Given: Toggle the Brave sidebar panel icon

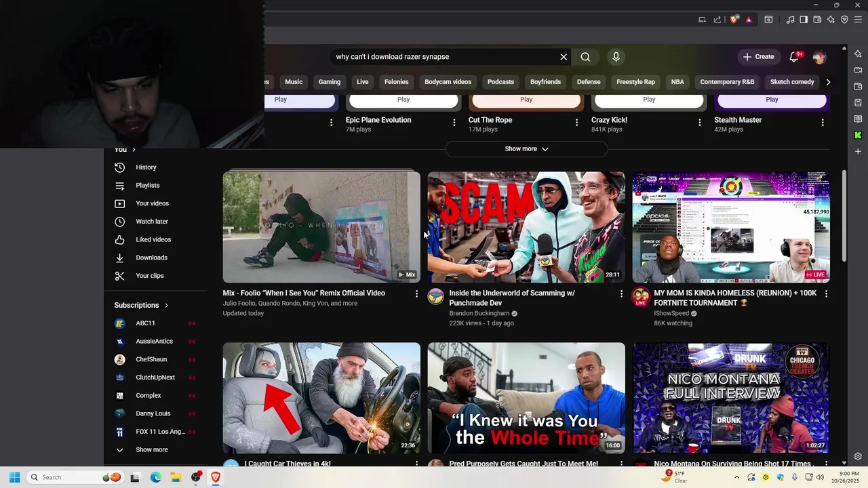Looking at the screenshot, I should (804, 20).
